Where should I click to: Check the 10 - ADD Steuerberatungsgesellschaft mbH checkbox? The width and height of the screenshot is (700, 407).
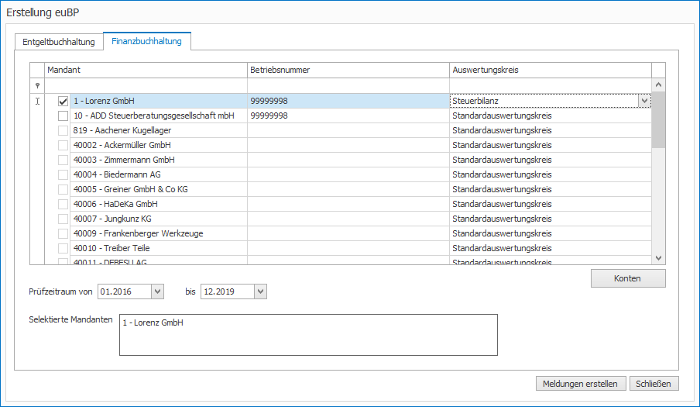(63, 116)
